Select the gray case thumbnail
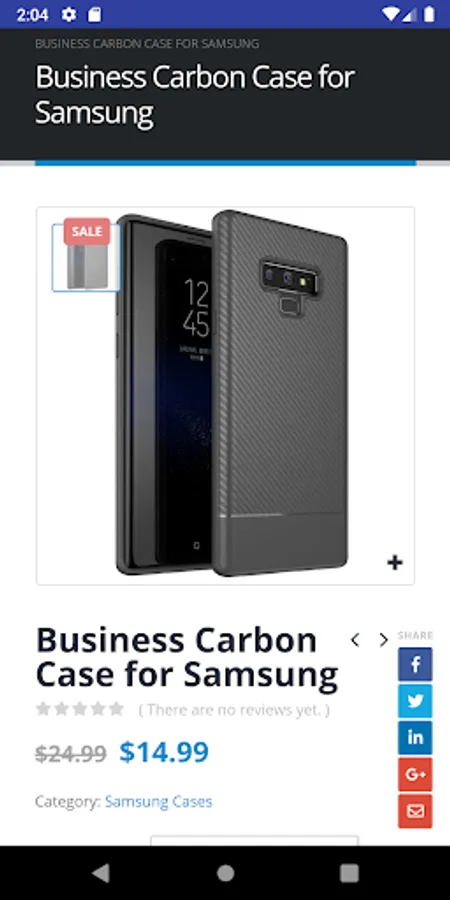450x900 pixels. coord(86,258)
